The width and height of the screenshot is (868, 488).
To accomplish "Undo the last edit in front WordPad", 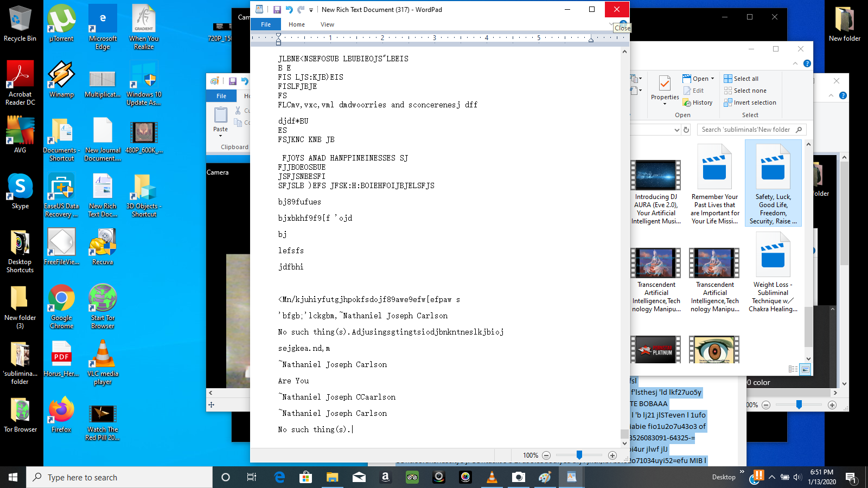I will coord(289,10).
